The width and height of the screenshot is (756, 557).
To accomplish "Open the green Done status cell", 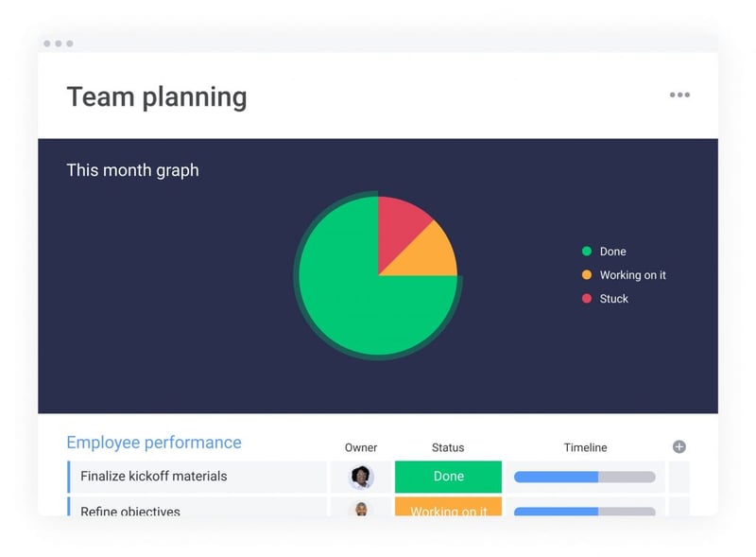I will [448, 477].
